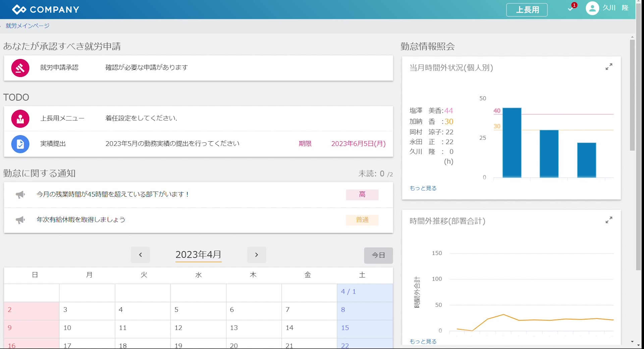Click the user avatar icon
This screenshot has width=644, height=349.
click(592, 8)
